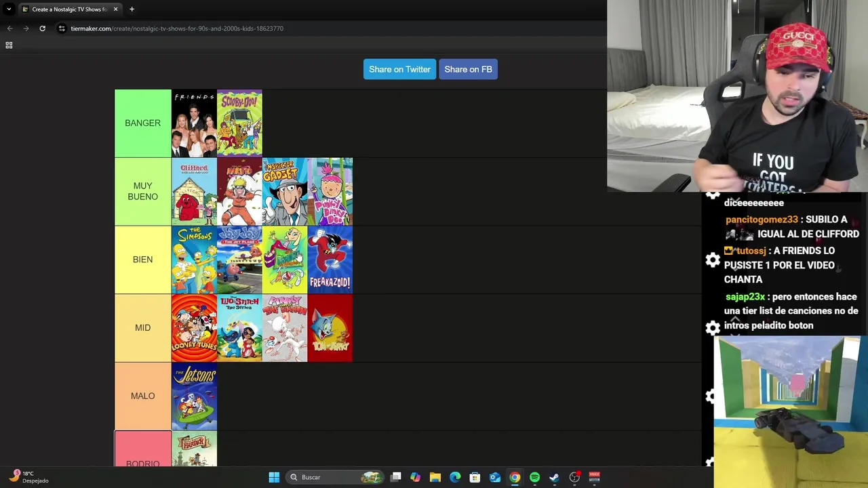Reload the tiermaker page
Screen dimensions: 868x488
(42, 28)
